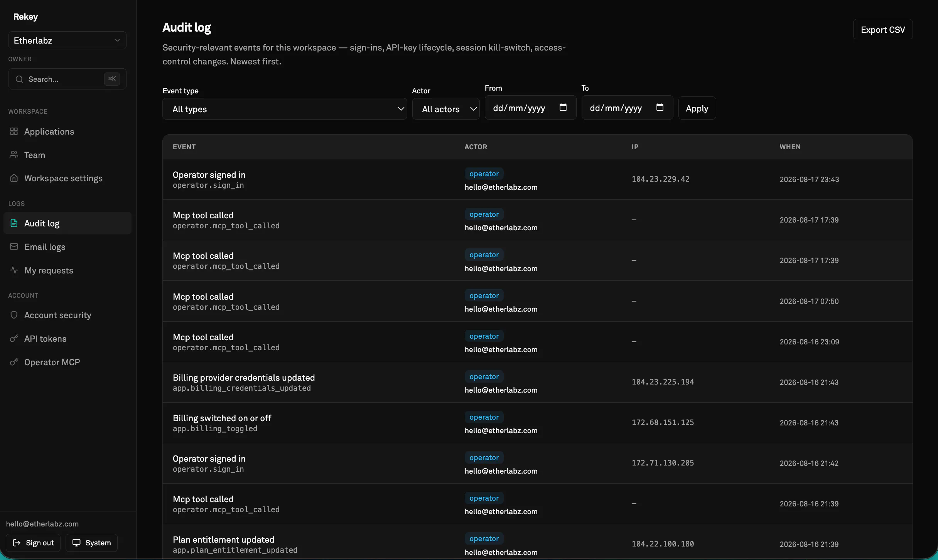The height and width of the screenshot is (560, 938).
Task: Click the Audit log document icon
Action: pos(14,223)
